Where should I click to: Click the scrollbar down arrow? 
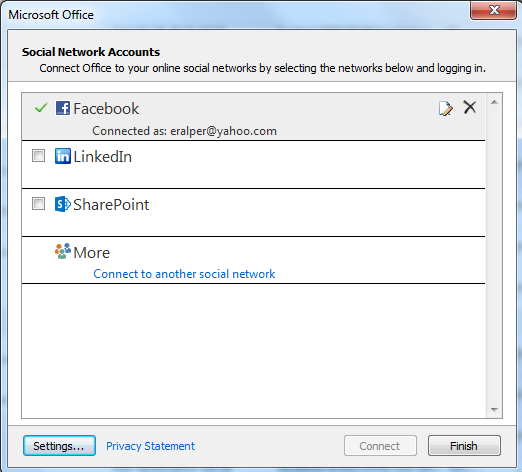[494, 410]
